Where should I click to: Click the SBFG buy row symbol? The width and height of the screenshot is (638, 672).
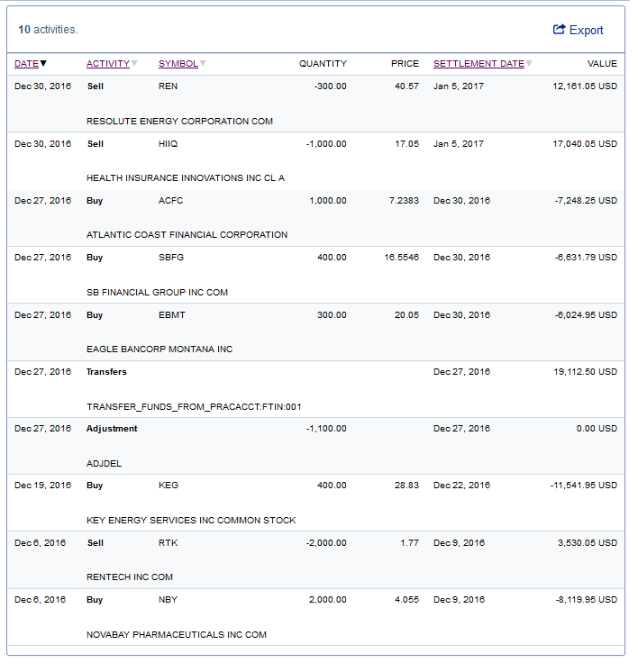click(171, 258)
